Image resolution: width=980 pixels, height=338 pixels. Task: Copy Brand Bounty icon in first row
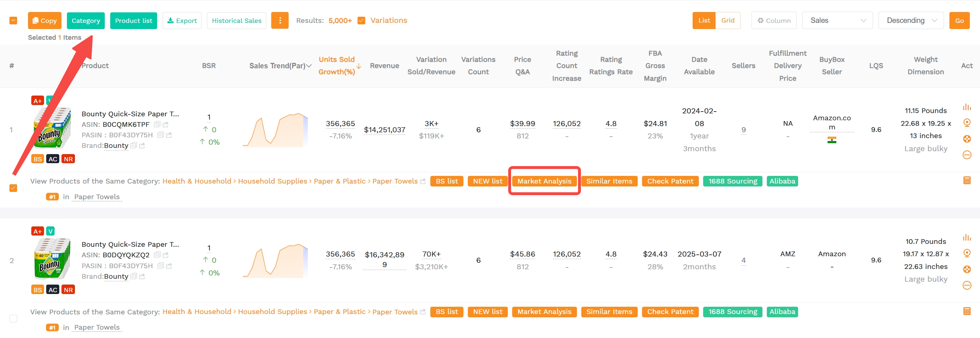click(x=133, y=146)
